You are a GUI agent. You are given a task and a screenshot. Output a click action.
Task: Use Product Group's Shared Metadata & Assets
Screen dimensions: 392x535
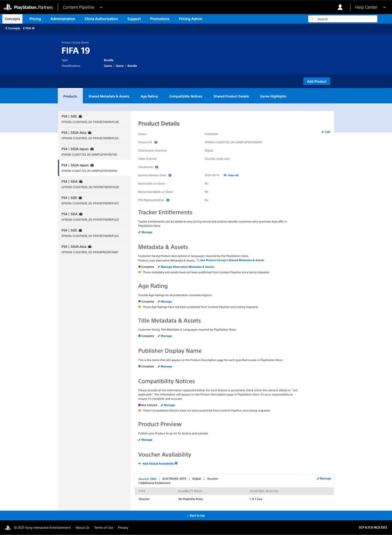click(231, 260)
